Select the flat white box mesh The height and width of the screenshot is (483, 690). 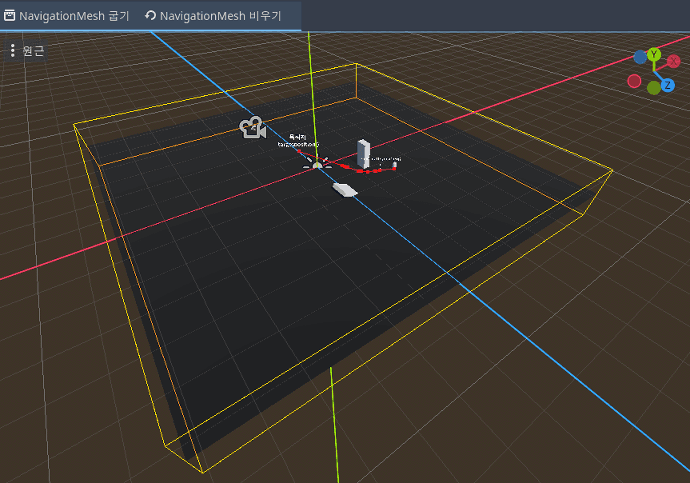click(345, 190)
